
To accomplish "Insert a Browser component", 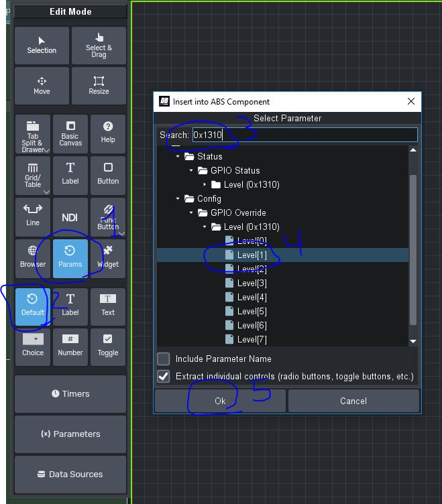I will point(33,259).
